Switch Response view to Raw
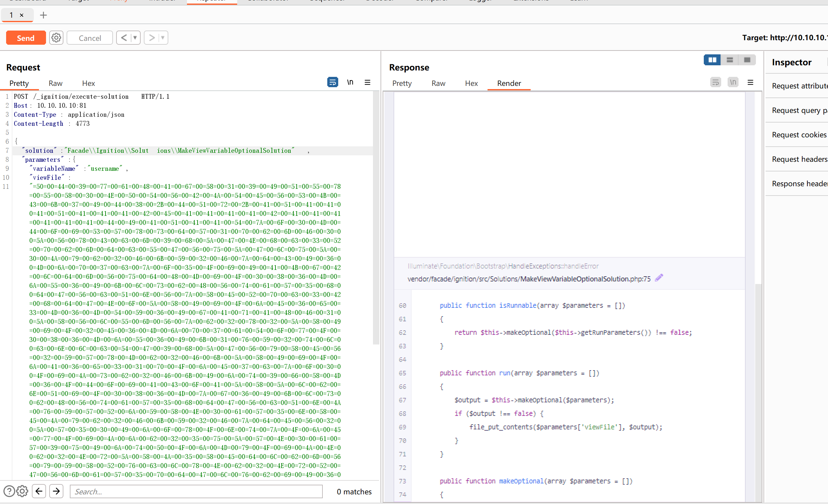 click(x=438, y=83)
